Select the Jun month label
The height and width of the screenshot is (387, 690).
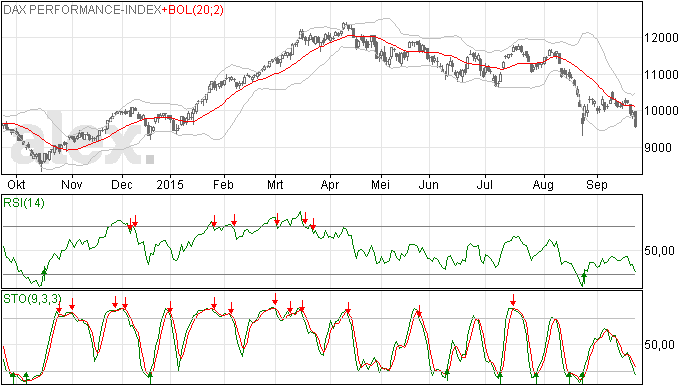(429, 184)
